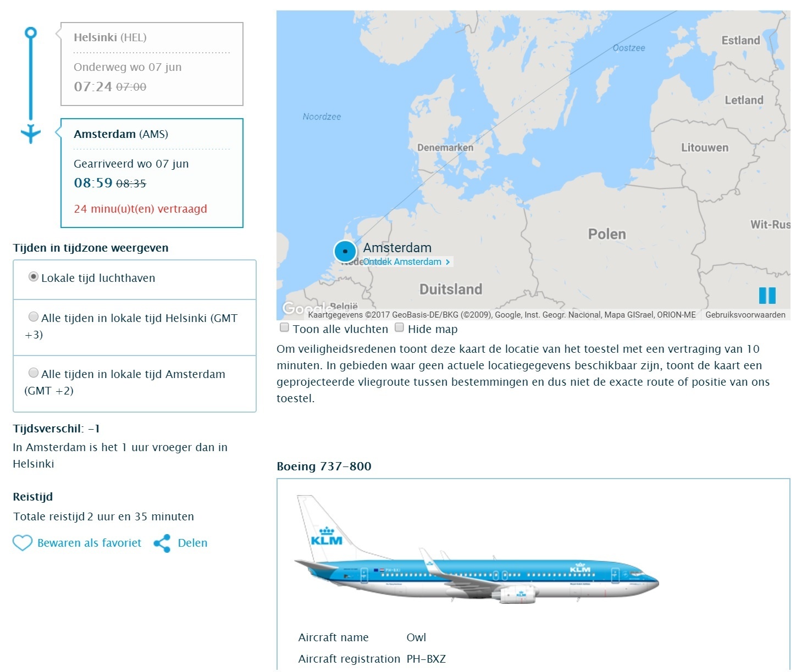Viewport: 796px width, 672px height.
Task: Click Bewaren als favoriet link
Action: point(89,543)
